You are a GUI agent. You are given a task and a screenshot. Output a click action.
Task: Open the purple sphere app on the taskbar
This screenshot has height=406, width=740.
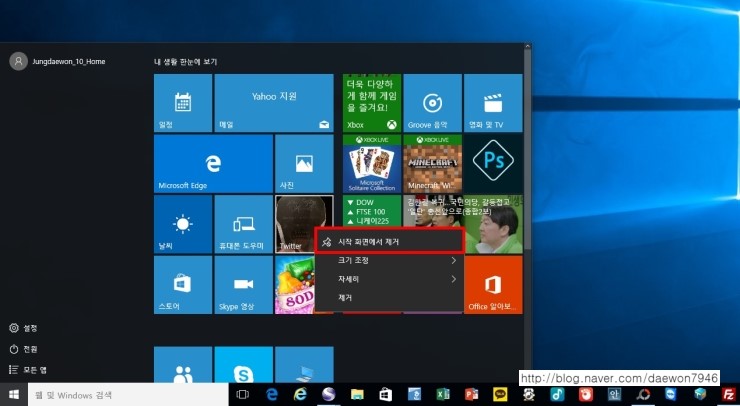click(328, 395)
